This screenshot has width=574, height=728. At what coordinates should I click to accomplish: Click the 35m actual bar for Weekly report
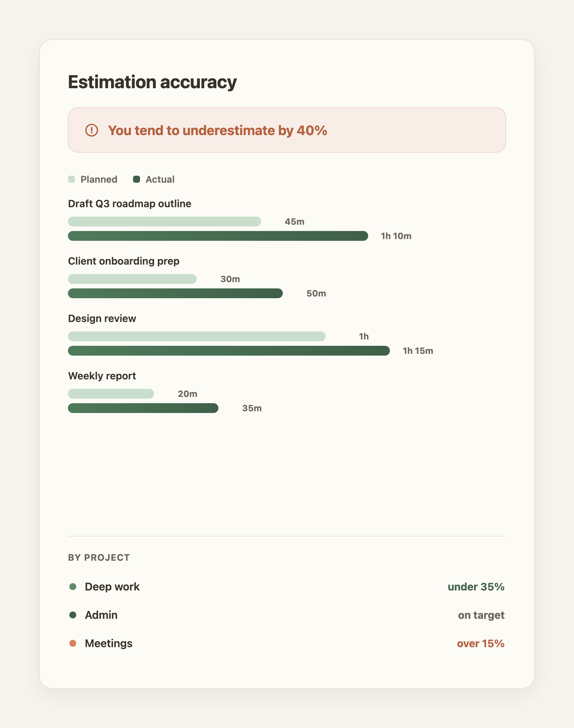coord(143,408)
